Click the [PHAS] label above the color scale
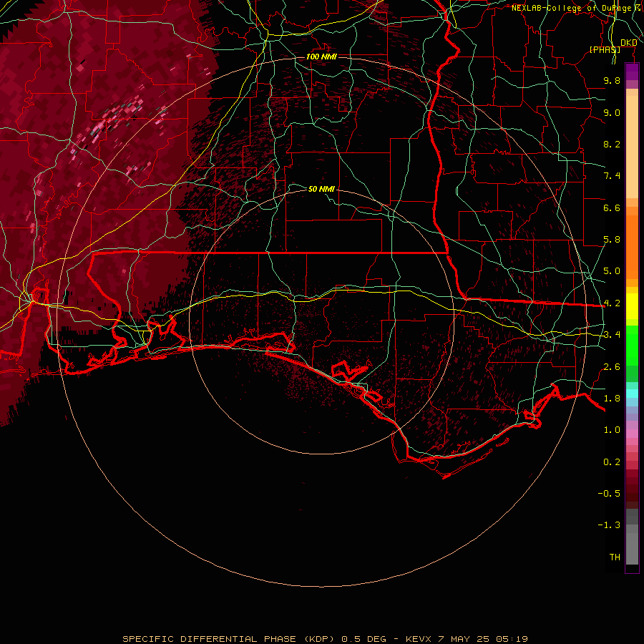The height and width of the screenshot is (644, 644). coord(605,49)
